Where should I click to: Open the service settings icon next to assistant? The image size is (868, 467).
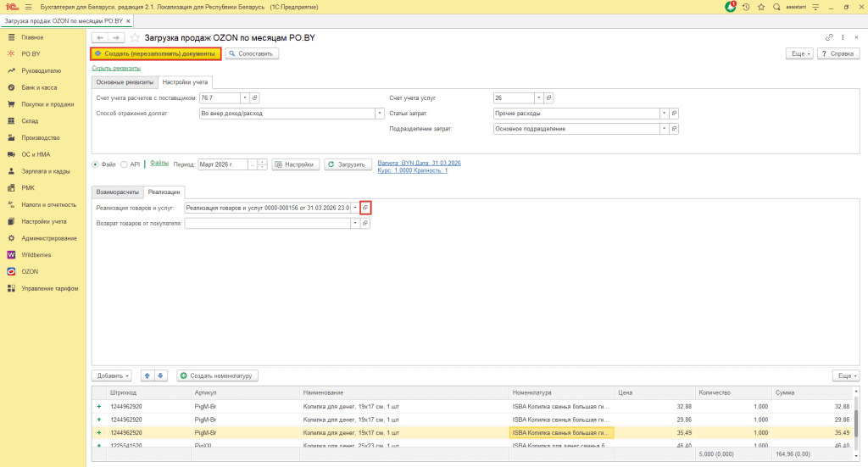pos(815,7)
